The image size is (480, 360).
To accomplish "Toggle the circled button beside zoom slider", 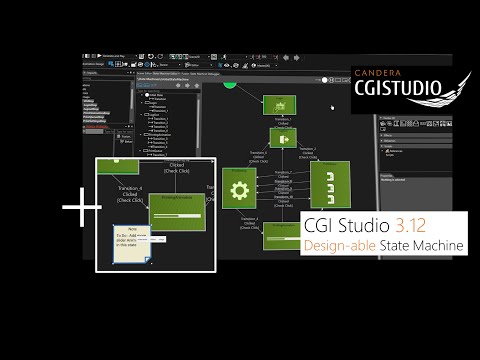I will click(x=331, y=80).
